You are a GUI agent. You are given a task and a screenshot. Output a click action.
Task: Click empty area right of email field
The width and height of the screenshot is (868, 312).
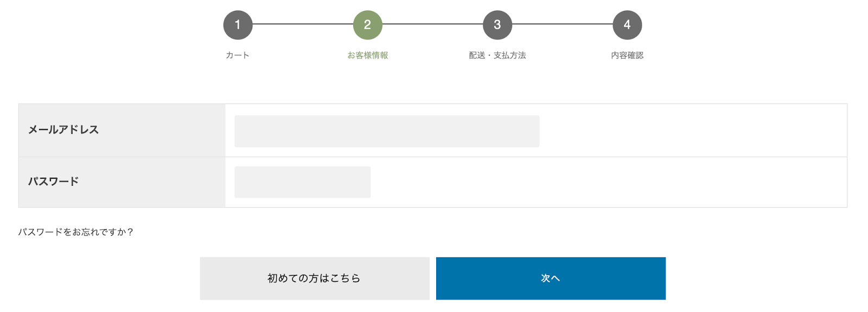pyautogui.click(x=693, y=131)
